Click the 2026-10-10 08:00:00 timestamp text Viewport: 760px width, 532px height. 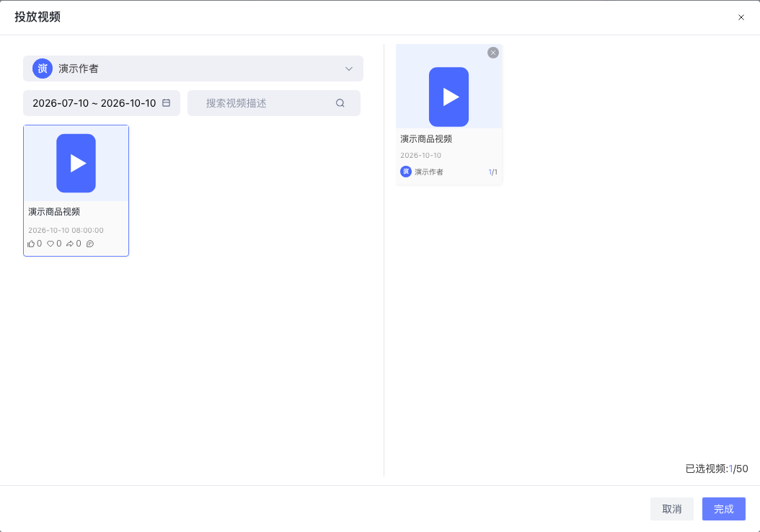click(66, 230)
